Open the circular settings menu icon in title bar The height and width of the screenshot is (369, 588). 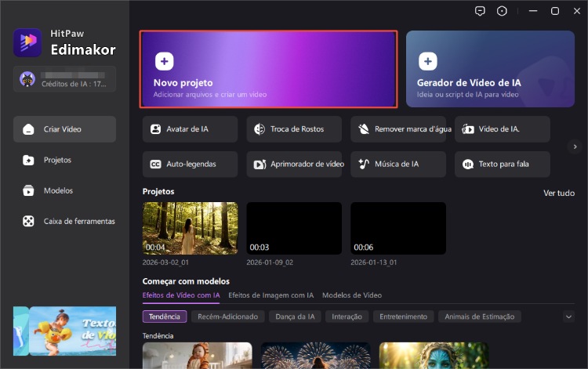click(x=502, y=11)
